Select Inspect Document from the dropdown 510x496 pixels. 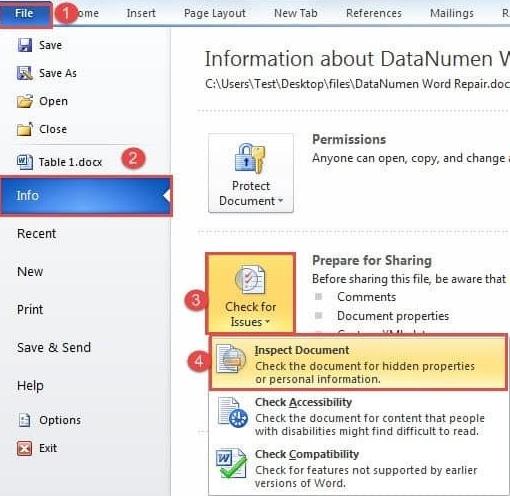click(x=358, y=362)
